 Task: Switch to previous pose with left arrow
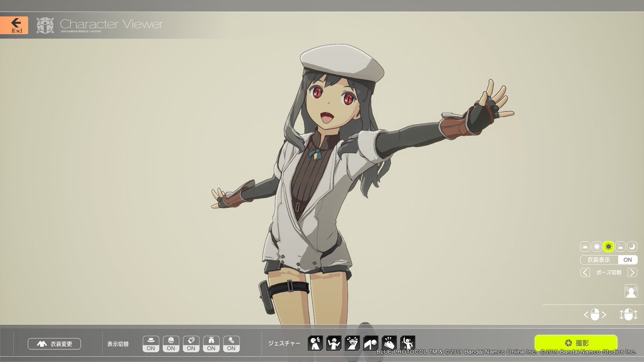pos(585,272)
